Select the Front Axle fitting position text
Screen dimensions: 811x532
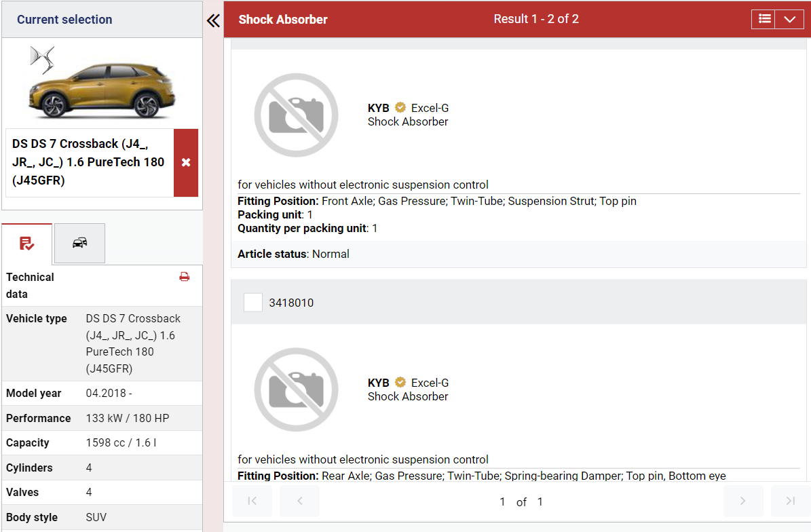[x=437, y=201]
